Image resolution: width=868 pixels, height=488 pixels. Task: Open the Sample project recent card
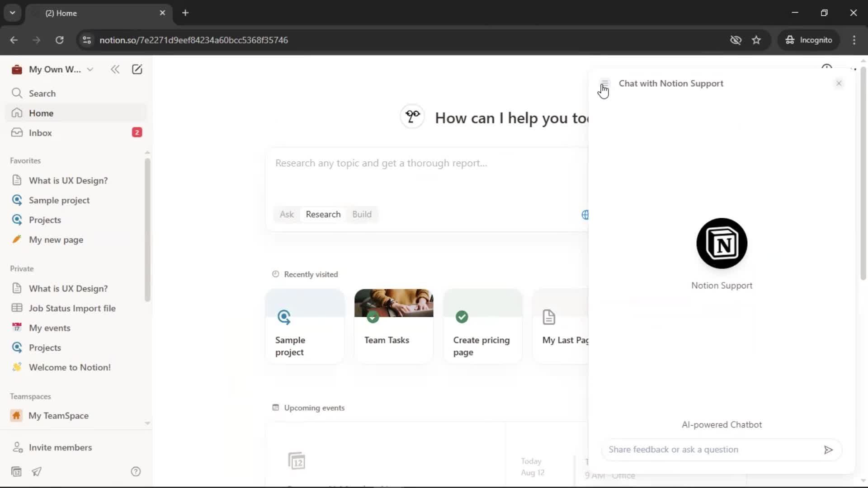click(x=305, y=326)
